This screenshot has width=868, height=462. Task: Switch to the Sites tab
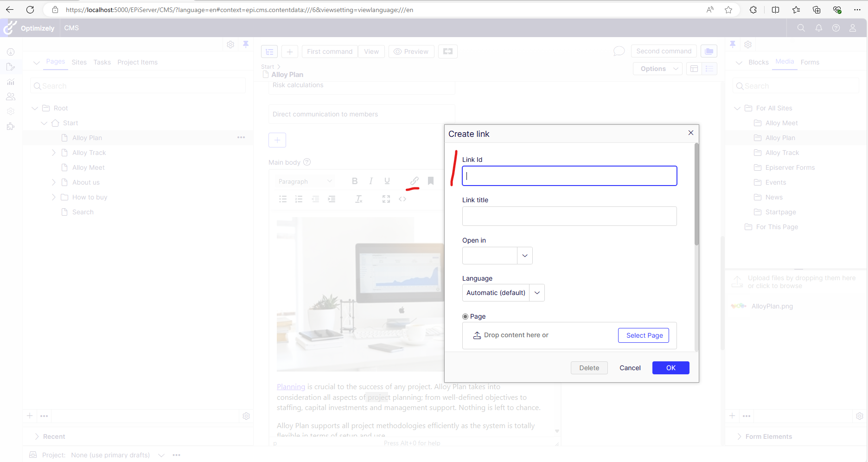click(79, 62)
